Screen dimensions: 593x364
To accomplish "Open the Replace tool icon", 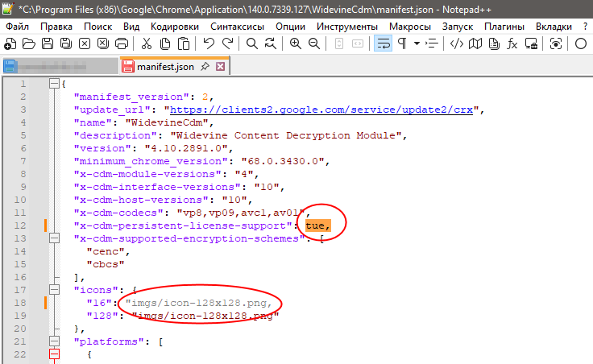I will (x=271, y=43).
